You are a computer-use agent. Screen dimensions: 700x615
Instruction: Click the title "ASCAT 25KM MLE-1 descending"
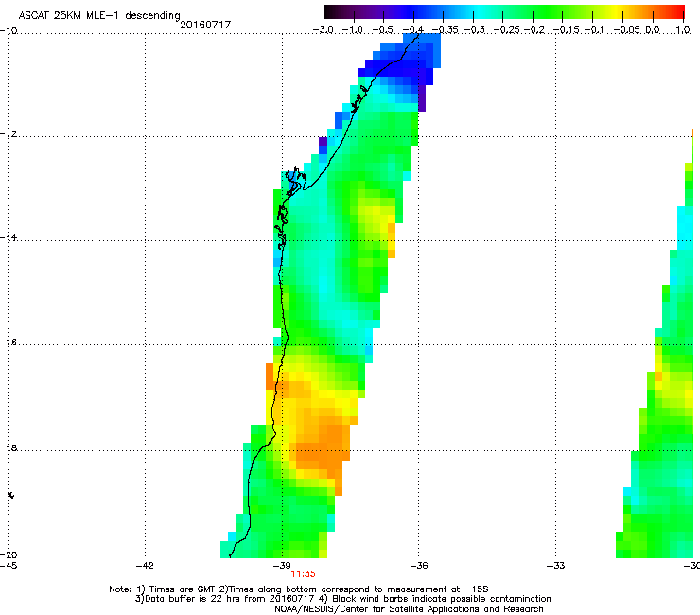(99, 16)
